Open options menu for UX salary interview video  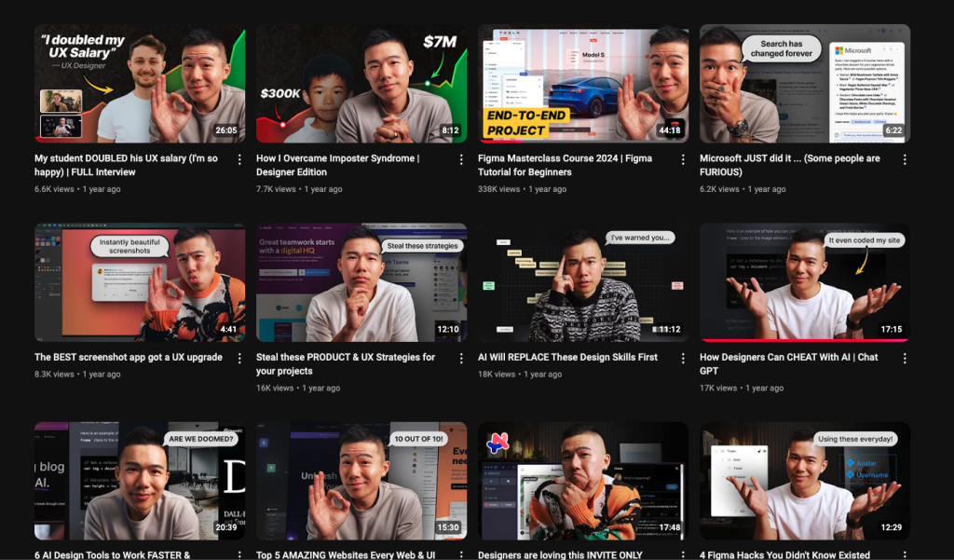[x=239, y=160]
